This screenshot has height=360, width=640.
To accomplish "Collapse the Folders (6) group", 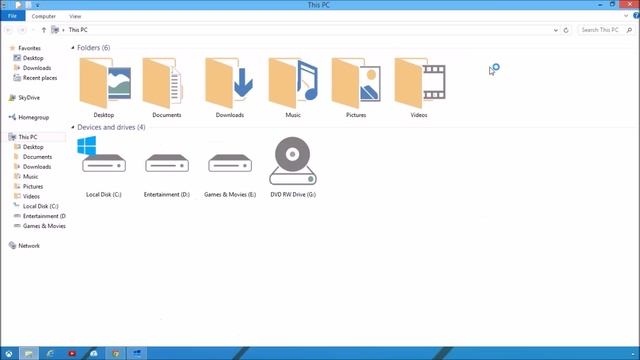I will [73, 48].
